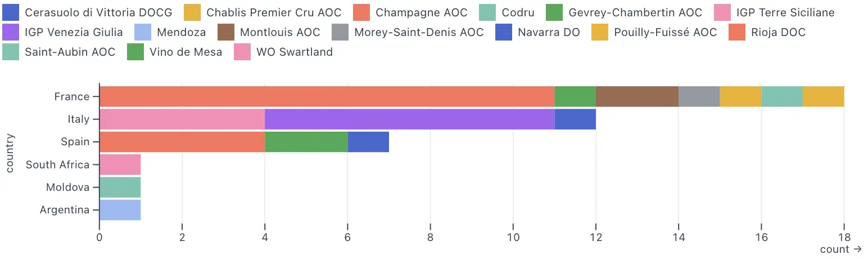Click the Moldova axis label

(67, 187)
